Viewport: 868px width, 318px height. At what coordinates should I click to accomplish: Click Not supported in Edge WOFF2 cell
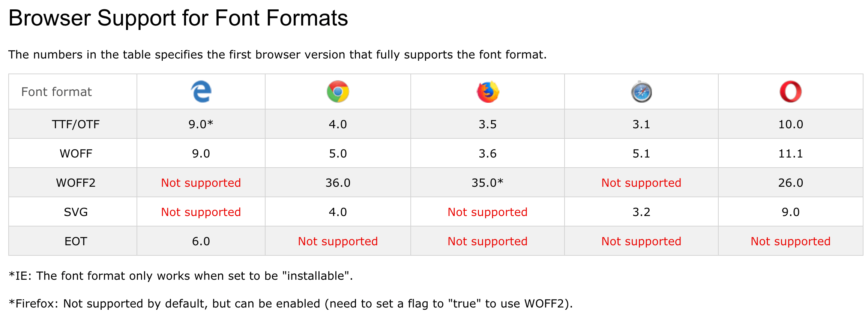pyautogui.click(x=201, y=183)
